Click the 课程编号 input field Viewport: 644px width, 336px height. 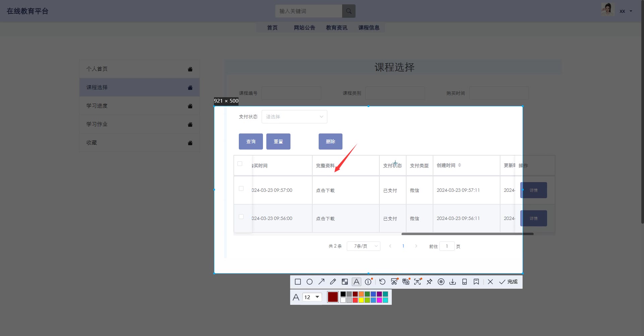[x=291, y=93]
